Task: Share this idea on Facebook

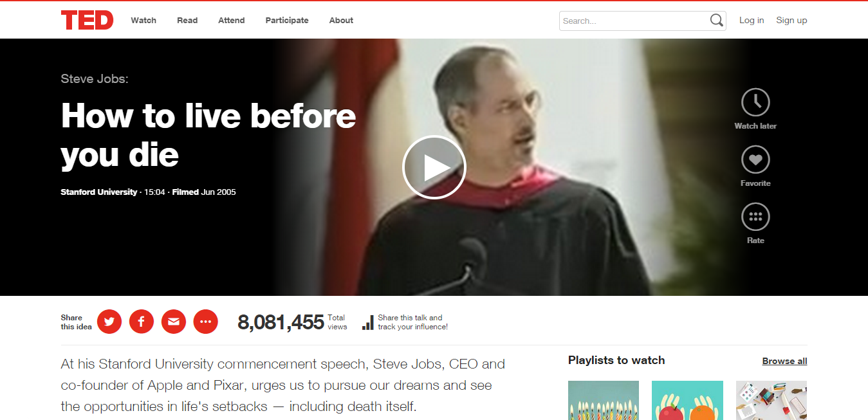Action: click(x=142, y=322)
